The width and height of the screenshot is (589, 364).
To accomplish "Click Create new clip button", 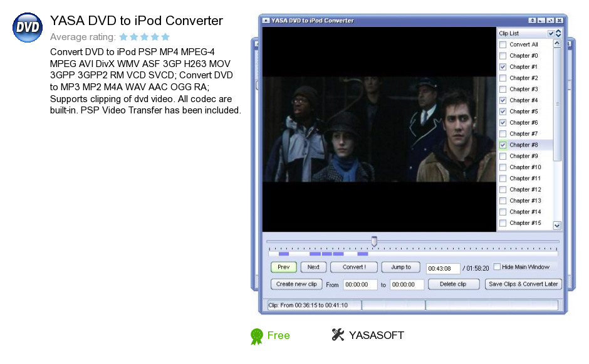I will point(296,284).
